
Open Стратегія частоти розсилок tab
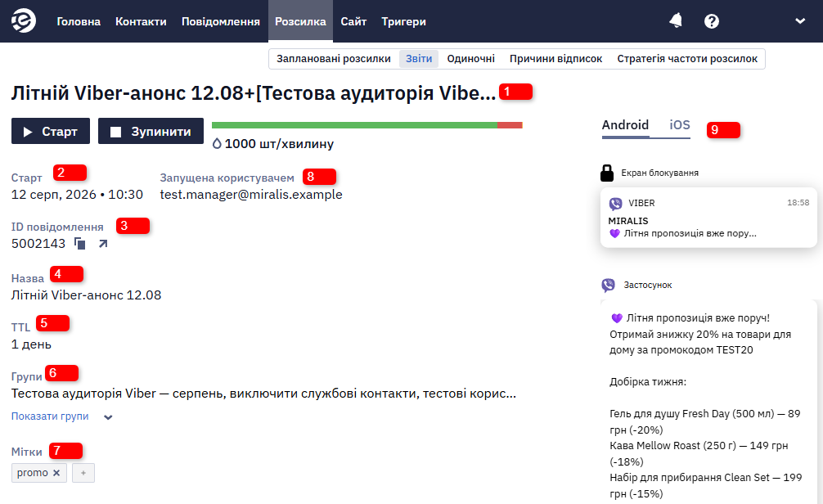(x=687, y=59)
